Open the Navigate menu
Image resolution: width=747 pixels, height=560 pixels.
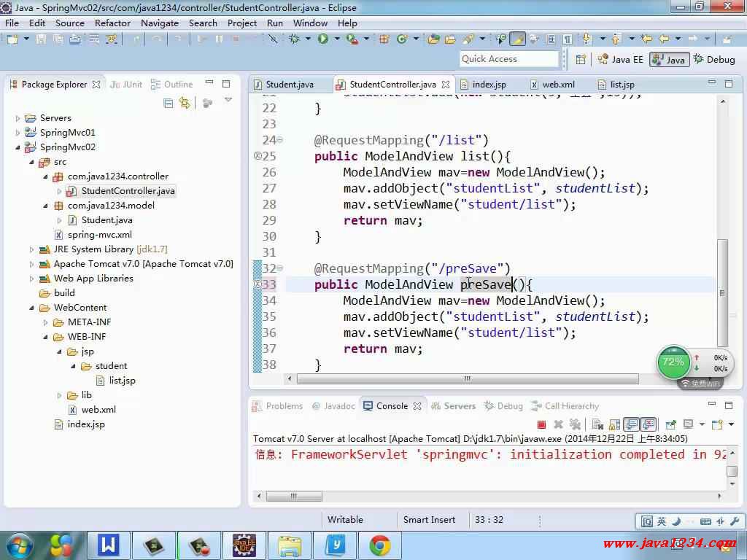(x=160, y=23)
